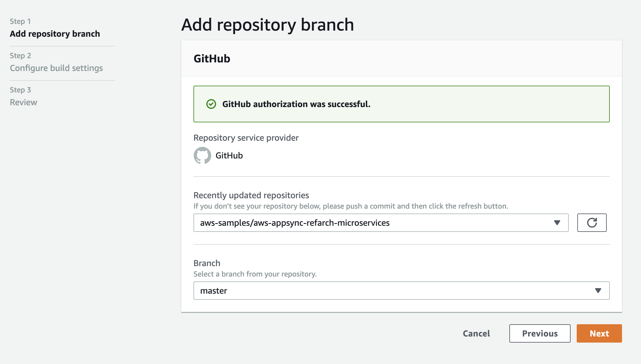The width and height of the screenshot is (641, 364).
Task: Jump to the Review step
Action: [24, 102]
